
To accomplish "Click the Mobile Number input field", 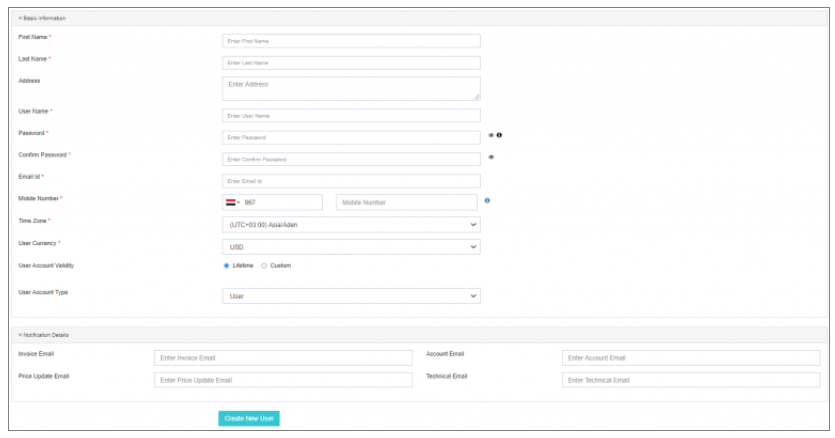I will point(407,202).
